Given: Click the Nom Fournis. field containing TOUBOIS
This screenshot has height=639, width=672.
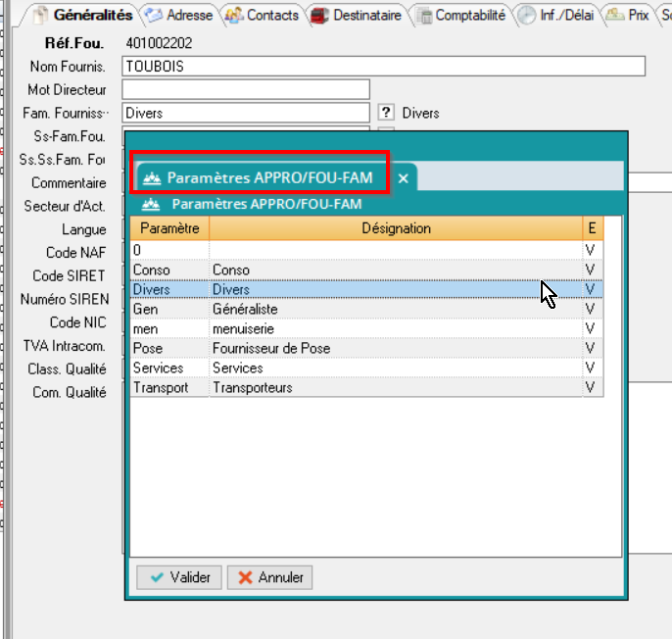Looking at the screenshot, I should tap(383, 66).
